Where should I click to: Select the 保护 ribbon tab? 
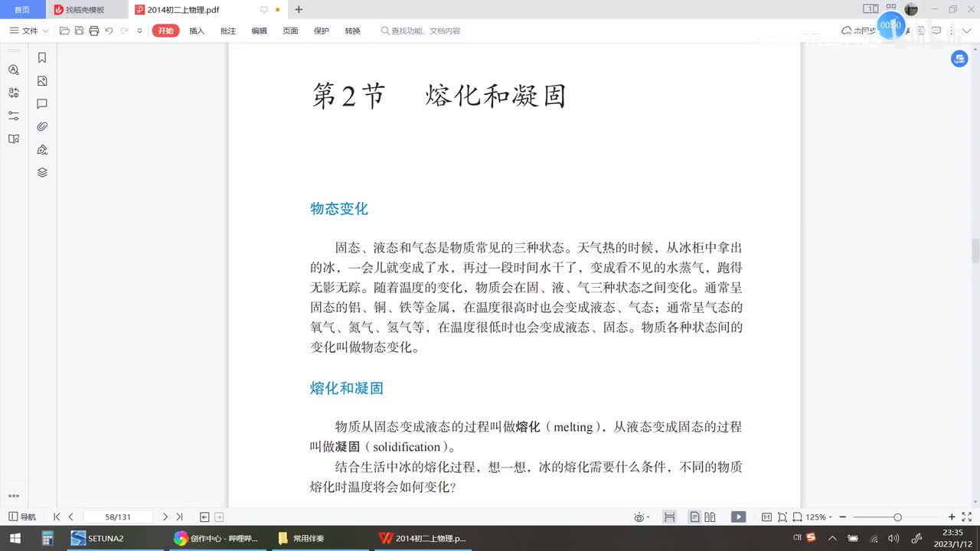point(322,31)
